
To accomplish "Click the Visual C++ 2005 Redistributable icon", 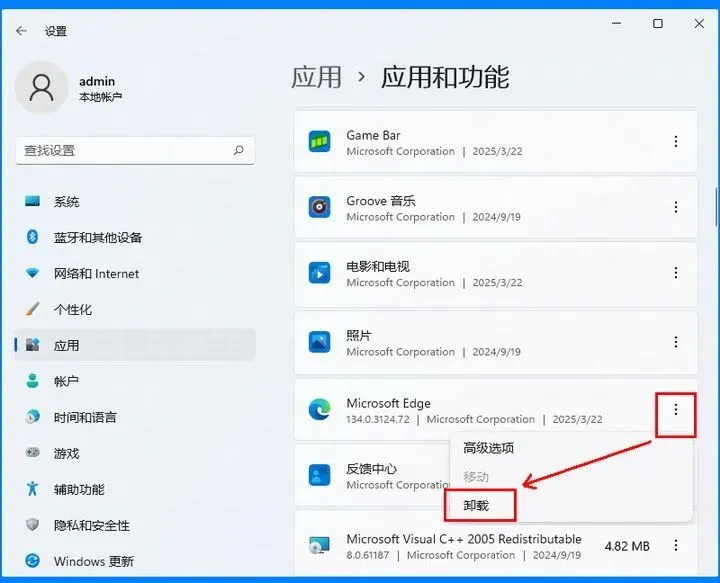I will (320, 545).
